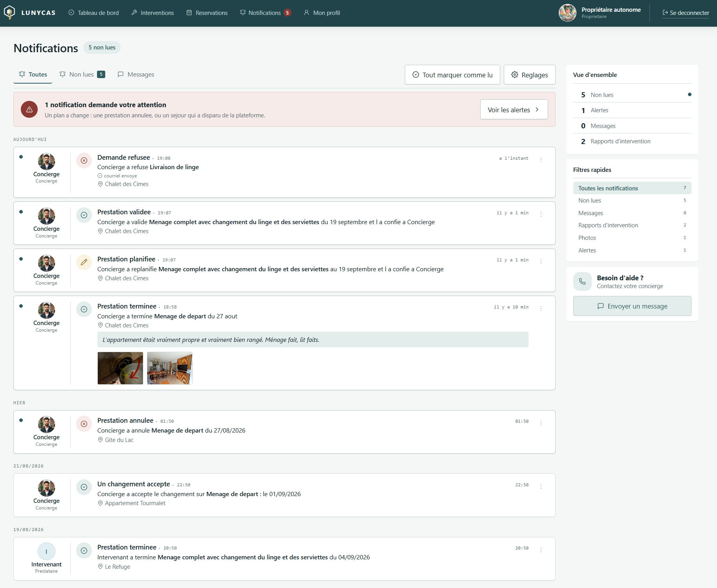Open options menu for Demande refusee notification
The width and height of the screenshot is (717, 588).
[x=541, y=160]
